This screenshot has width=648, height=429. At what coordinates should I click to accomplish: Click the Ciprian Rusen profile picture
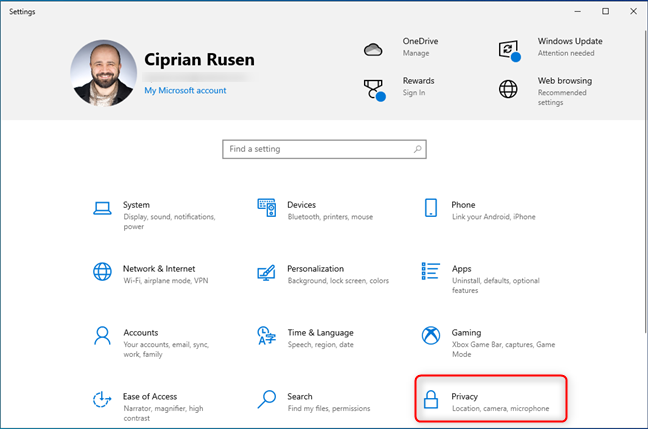(x=104, y=73)
